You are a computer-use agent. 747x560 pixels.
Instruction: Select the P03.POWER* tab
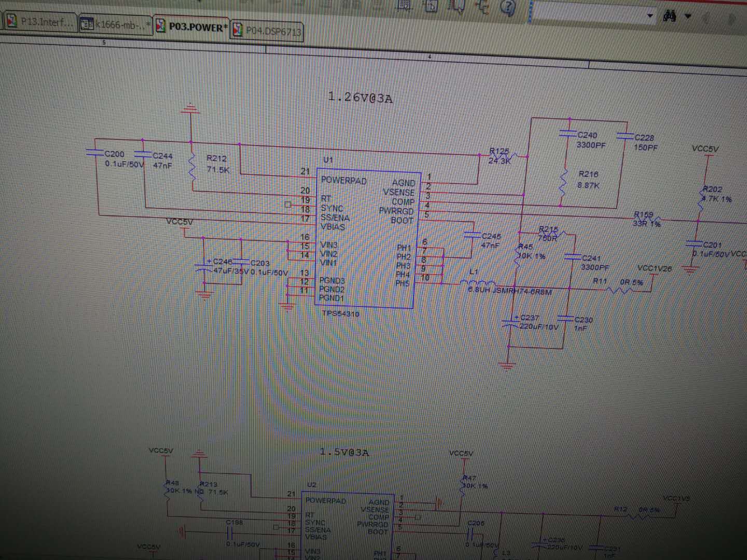click(x=191, y=26)
